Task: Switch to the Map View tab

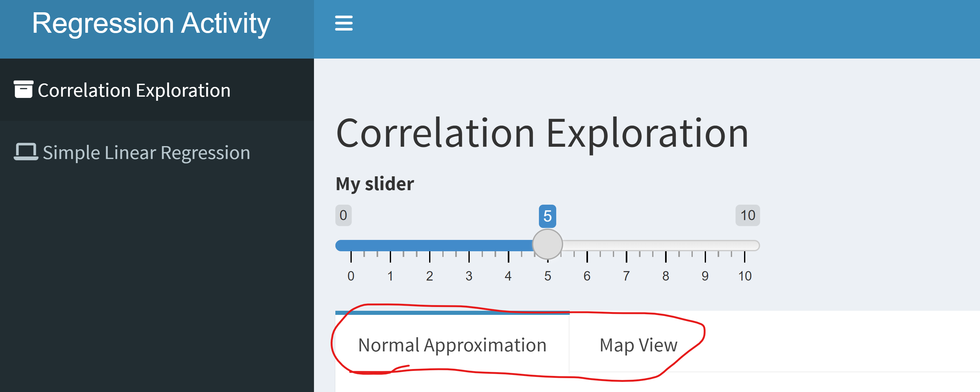Action: [x=638, y=344]
